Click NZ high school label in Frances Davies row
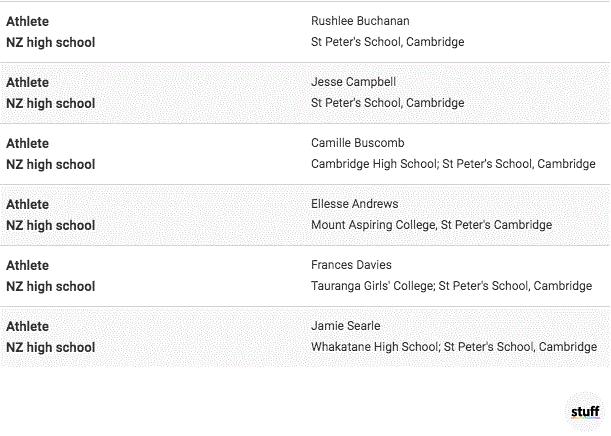The image size is (611, 436). click(x=50, y=286)
